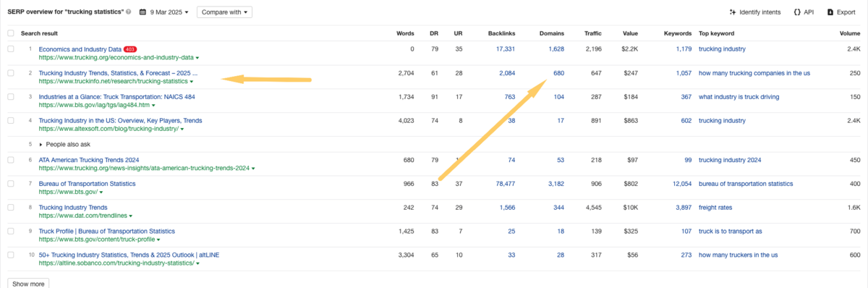The image size is (868, 288).
Task: Click the Identify intents sparkle icon
Action: click(733, 12)
